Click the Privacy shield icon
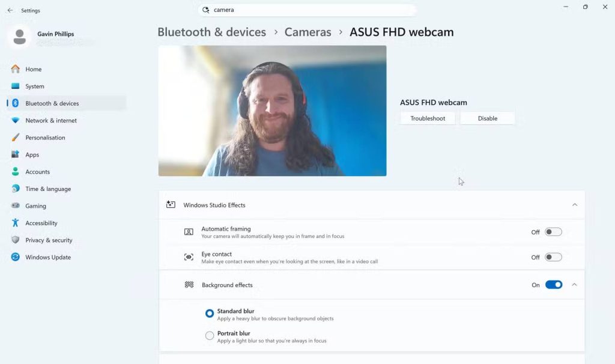Image resolution: width=615 pixels, height=364 pixels. (x=15, y=240)
